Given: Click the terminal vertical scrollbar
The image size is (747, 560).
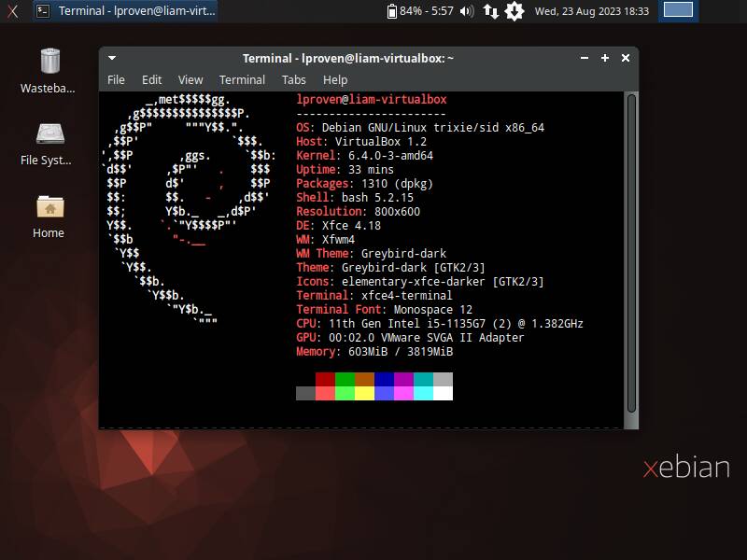Looking at the screenshot, I should (x=631, y=253).
